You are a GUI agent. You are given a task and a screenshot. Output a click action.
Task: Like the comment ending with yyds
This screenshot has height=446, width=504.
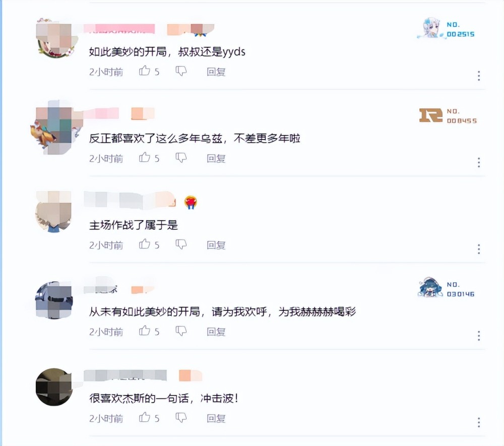click(x=145, y=71)
